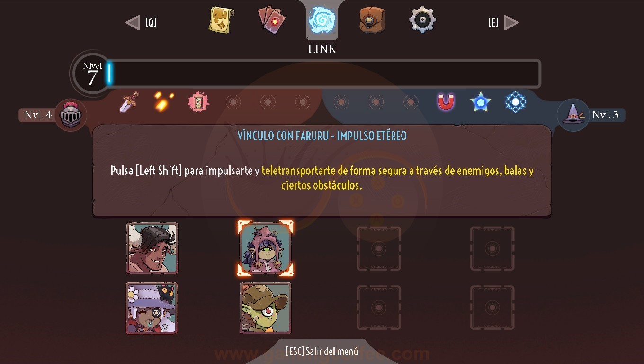Select the sword skill icon

[x=128, y=102]
